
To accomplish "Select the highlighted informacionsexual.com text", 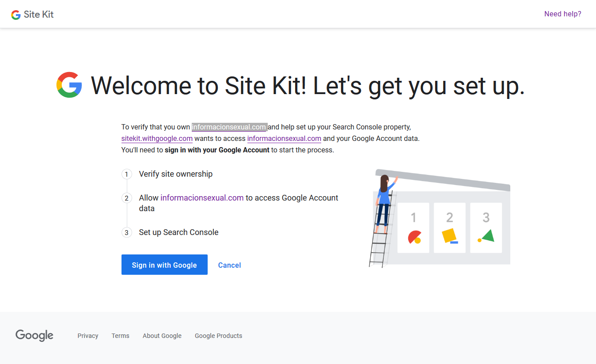I will (x=229, y=127).
